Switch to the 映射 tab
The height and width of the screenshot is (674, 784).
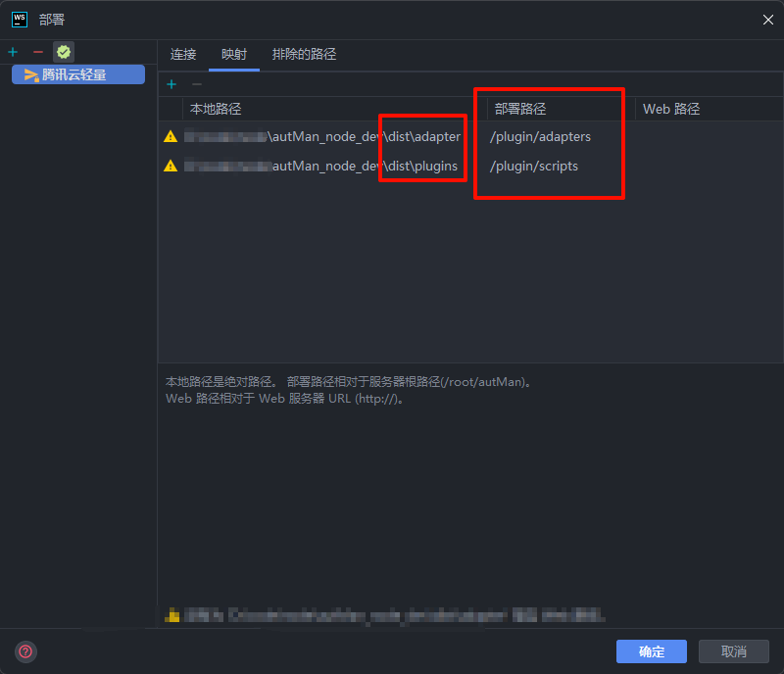click(x=234, y=55)
